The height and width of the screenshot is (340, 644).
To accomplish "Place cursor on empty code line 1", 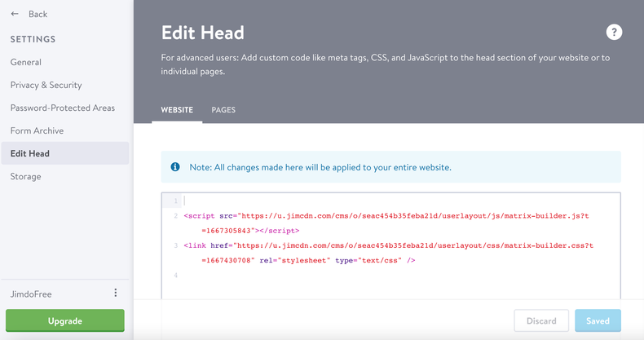I will click(400, 201).
